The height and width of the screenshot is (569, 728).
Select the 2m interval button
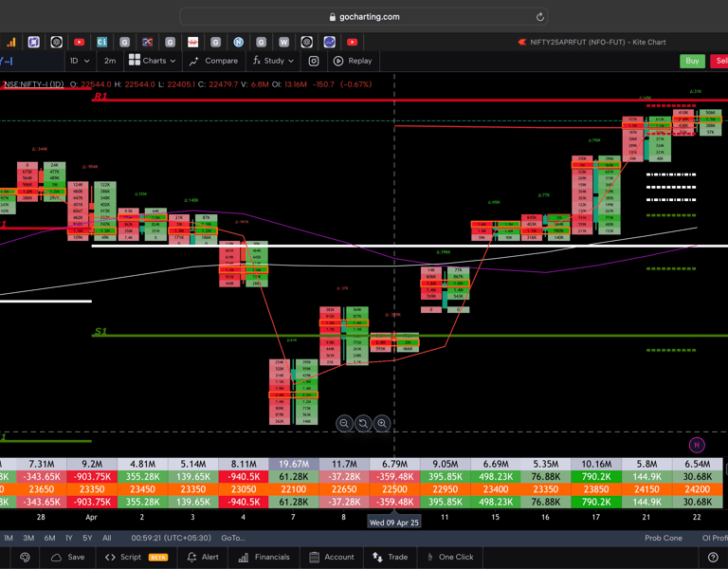click(x=110, y=61)
